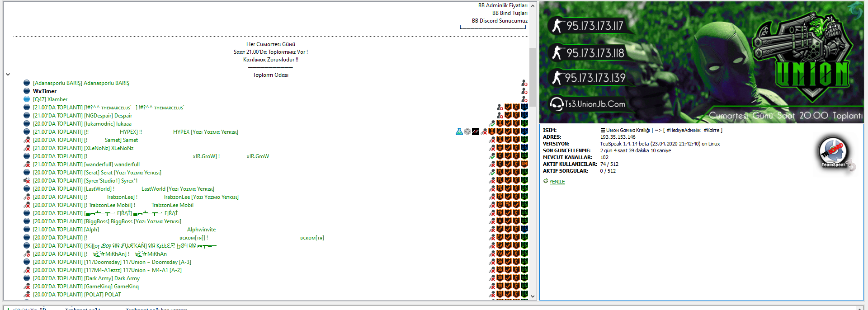Click the orange C badge in xIR.GroW's row
This screenshot has height=310, width=868.
[x=500, y=156]
